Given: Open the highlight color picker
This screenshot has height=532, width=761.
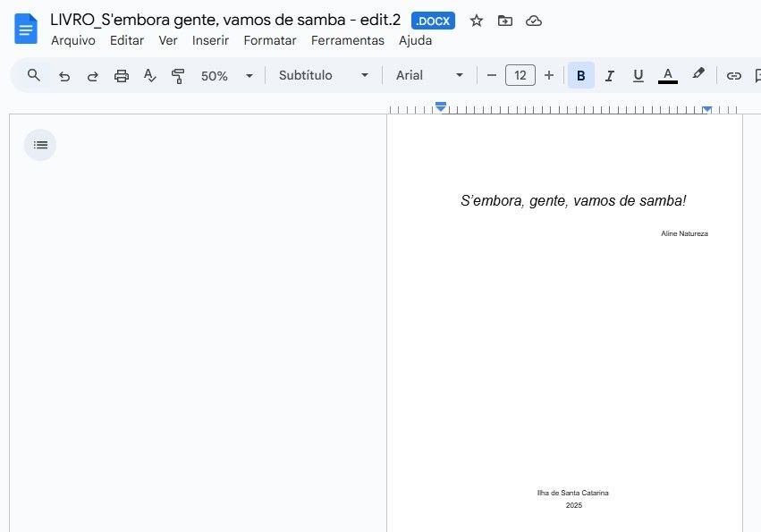Looking at the screenshot, I should tap(698, 74).
